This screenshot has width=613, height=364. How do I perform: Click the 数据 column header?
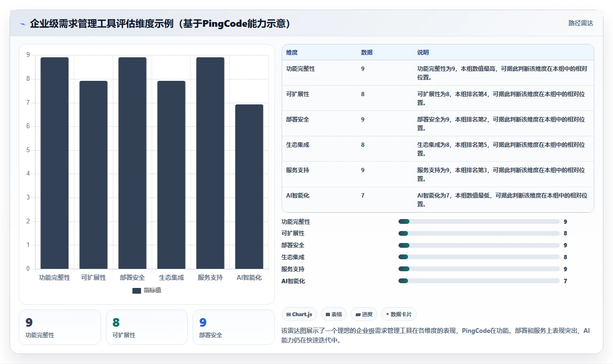367,52
